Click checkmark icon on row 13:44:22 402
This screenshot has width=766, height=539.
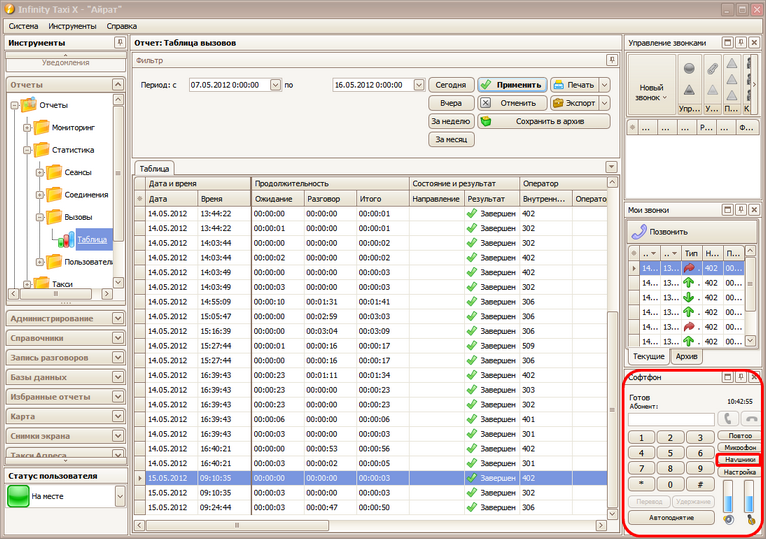click(x=471, y=214)
